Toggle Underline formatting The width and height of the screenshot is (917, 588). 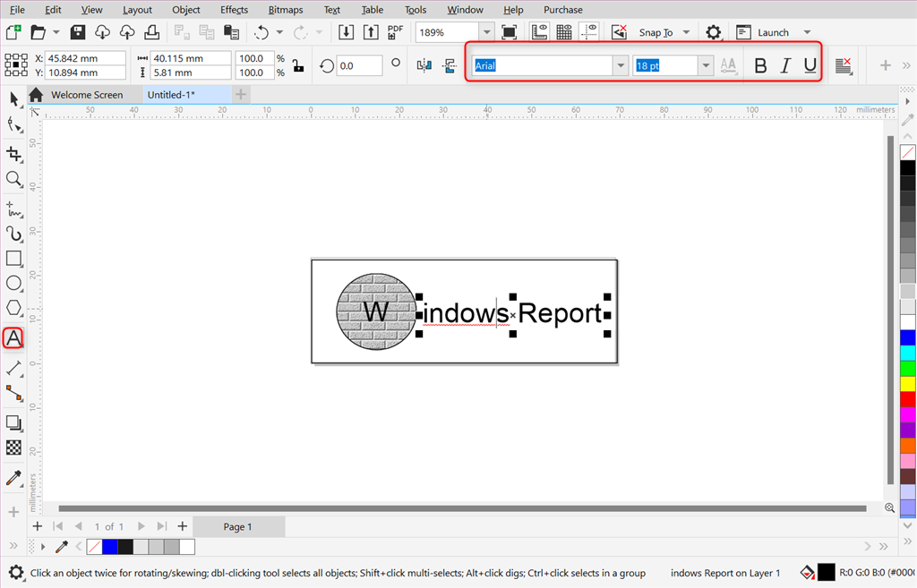[810, 65]
